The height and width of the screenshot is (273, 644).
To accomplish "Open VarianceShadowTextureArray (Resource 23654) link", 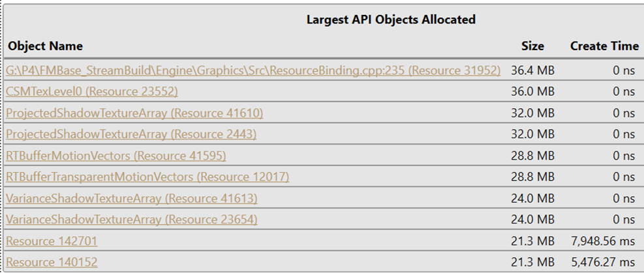I will [131, 220].
